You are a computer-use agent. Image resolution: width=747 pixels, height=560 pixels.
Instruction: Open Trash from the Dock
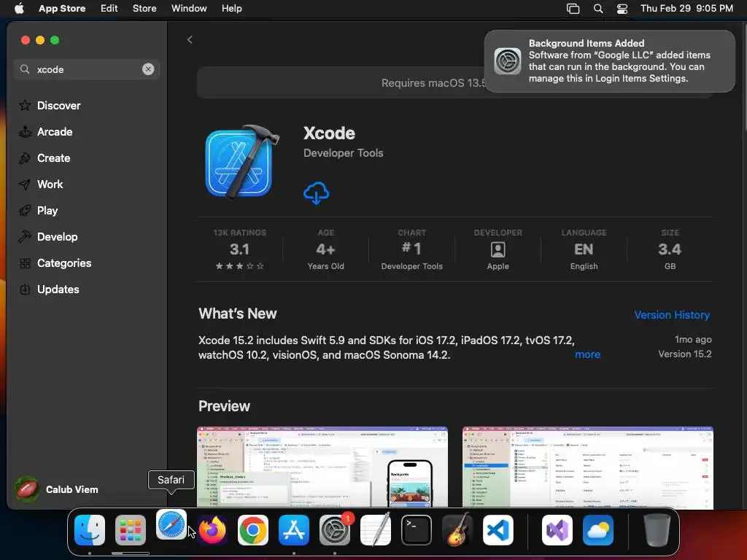point(657,530)
